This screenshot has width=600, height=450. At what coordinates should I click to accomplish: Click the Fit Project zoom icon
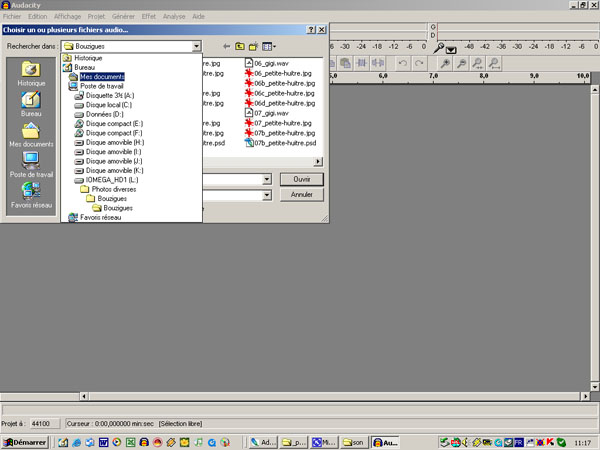point(494,63)
